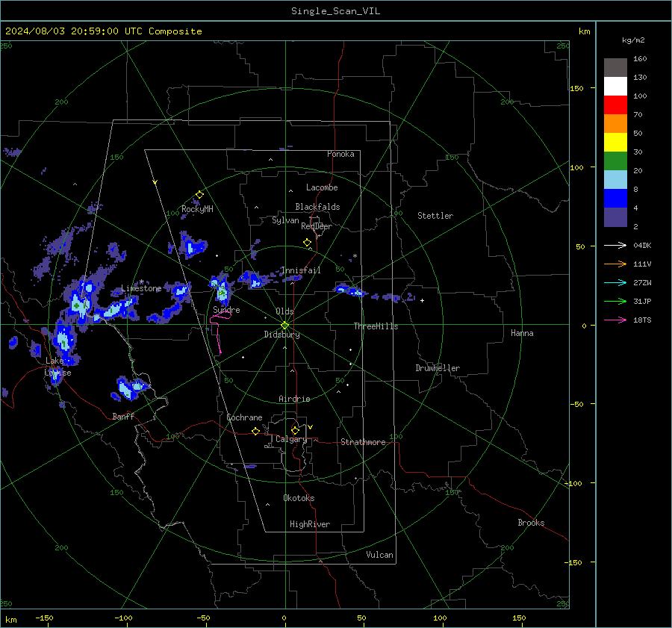Click the Strathmore town label
The height and width of the screenshot is (628, 672).
coord(363,442)
